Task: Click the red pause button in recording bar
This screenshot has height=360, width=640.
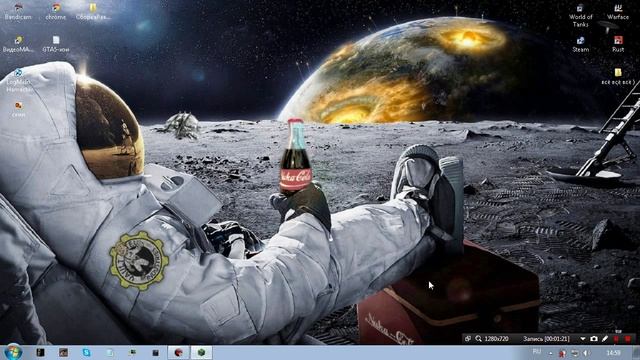Action: (x=616, y=339)
